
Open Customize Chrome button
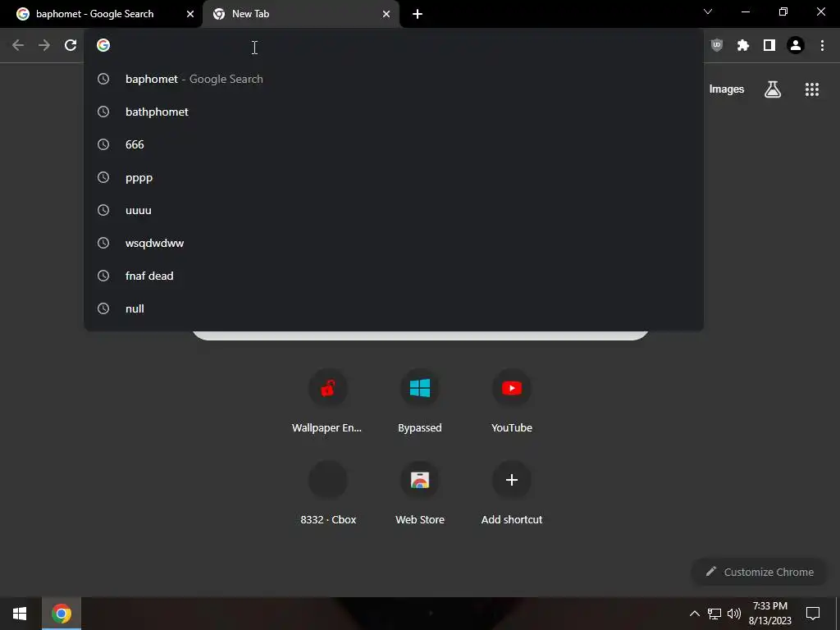click(x=759, y=572)
